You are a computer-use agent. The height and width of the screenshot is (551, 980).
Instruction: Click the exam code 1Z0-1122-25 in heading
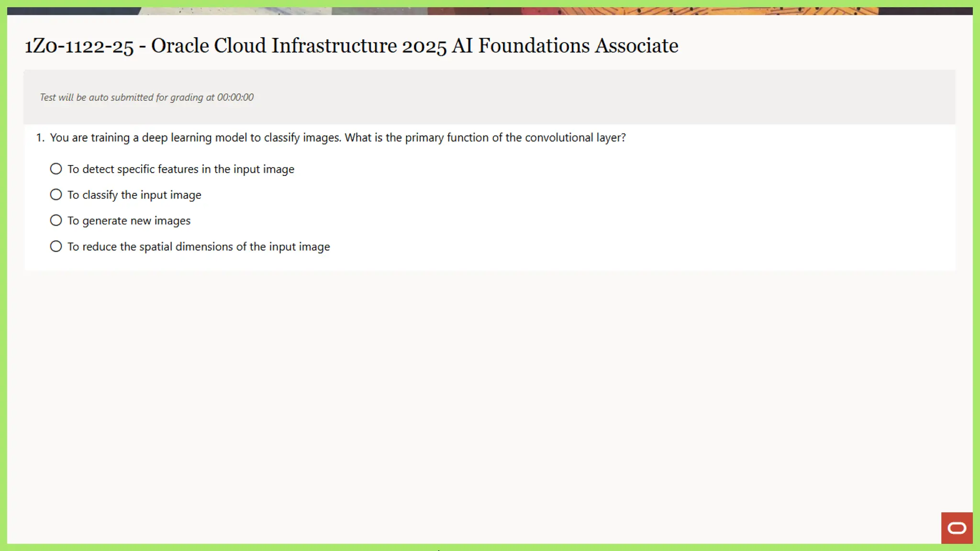79,46
